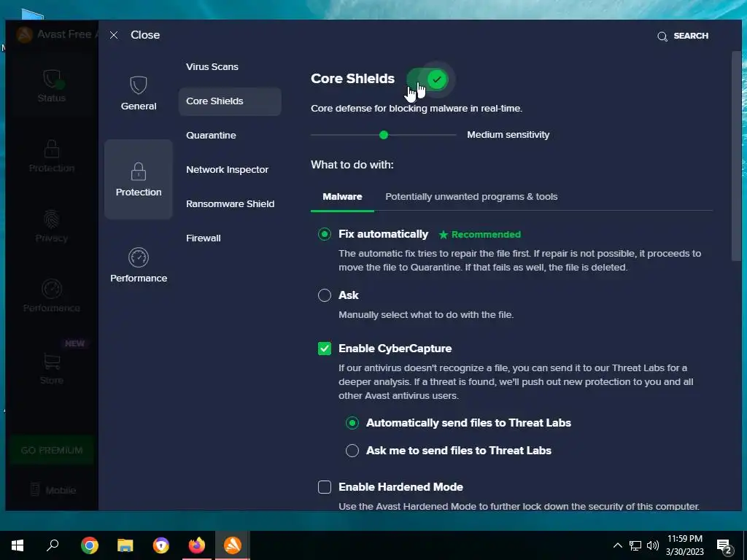Select Ask me to send files option
The width and height of the screenshot is (747, 560).
(352, 451)
